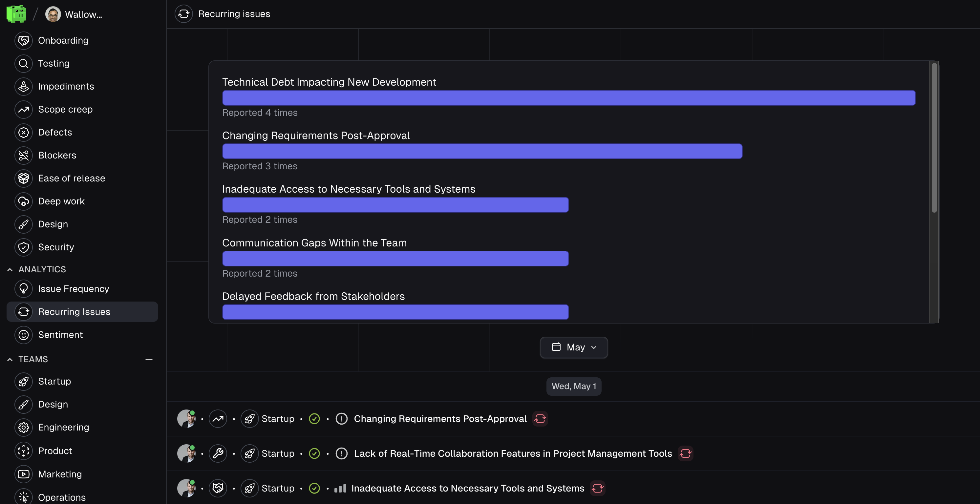Click the chart panel vertical scrollbar
The height and width of the screenshot is (504, 980).
[934, 138]
